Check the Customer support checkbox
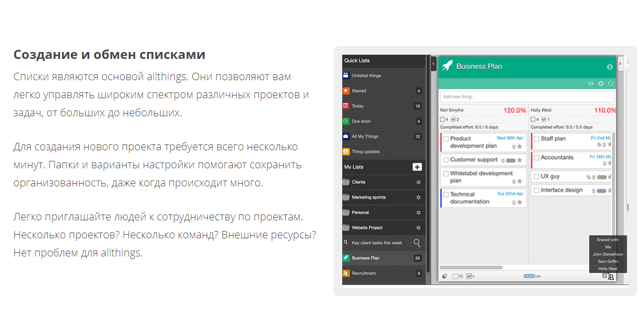 [x=445, y=159]
